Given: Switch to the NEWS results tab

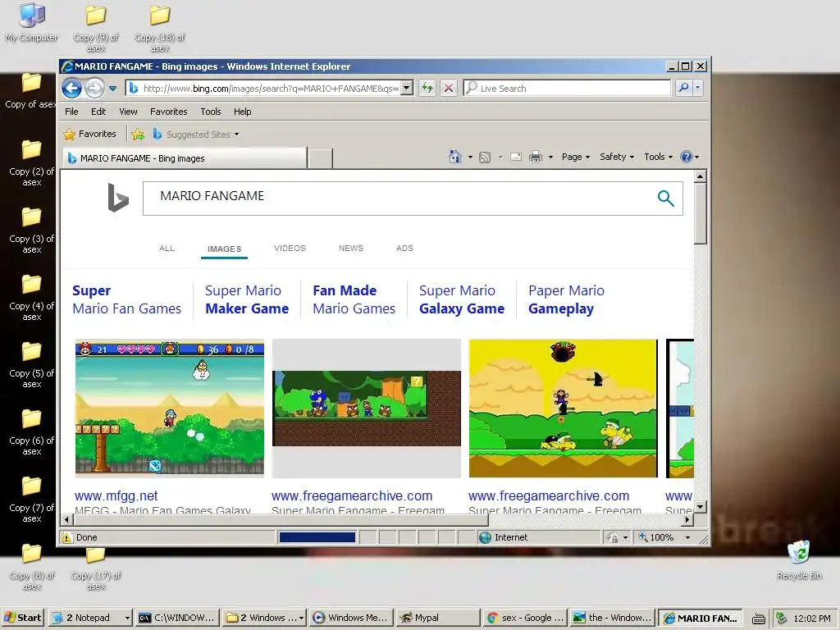Looking at the screenshot, I should point(351,248).
